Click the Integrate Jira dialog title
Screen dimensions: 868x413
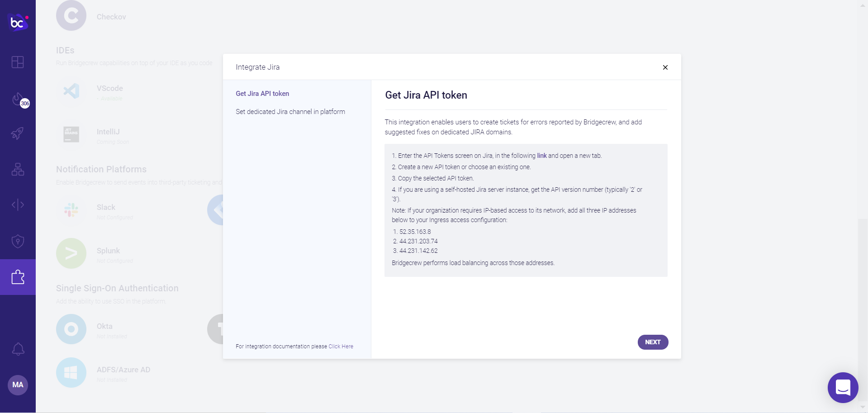pyautogui.click(x=257, y=67)
